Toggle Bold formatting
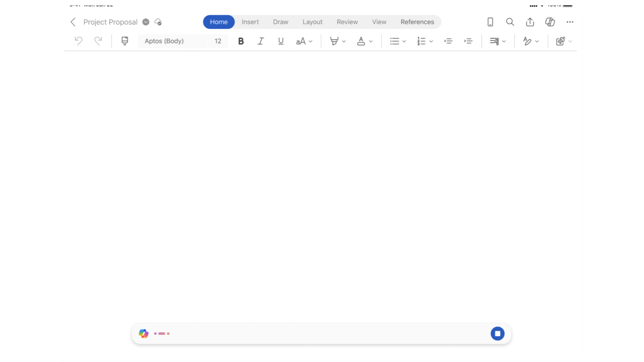The image size is (644, 362). pyautogui.click(x=241, y=41)
